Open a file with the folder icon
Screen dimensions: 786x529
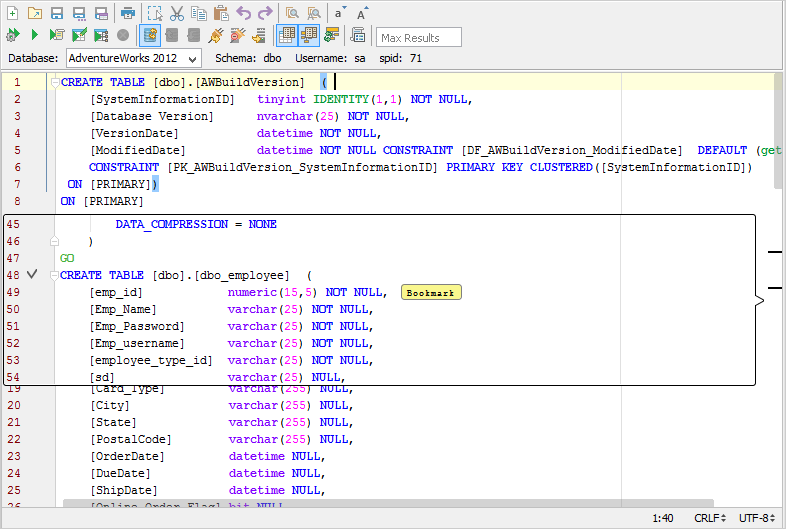[35, 13]
